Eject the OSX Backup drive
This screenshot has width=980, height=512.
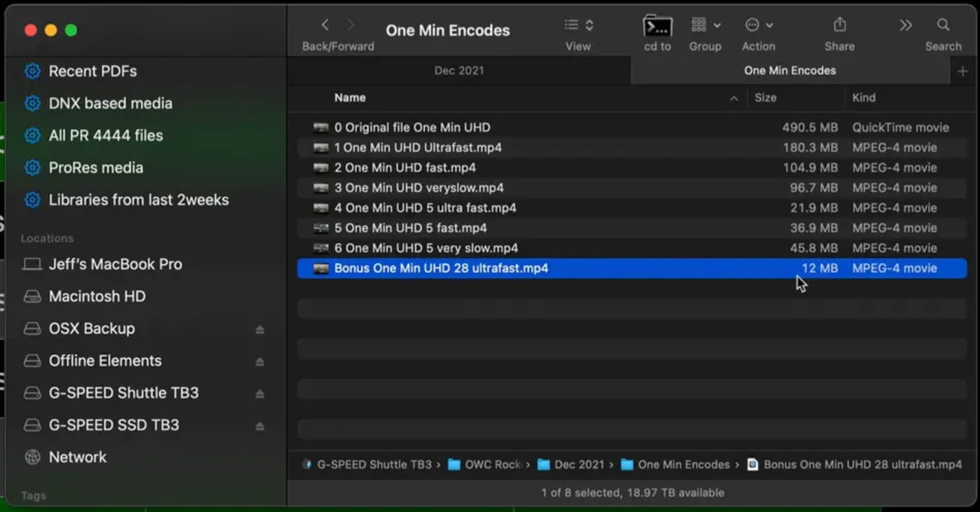coord(260,328)
